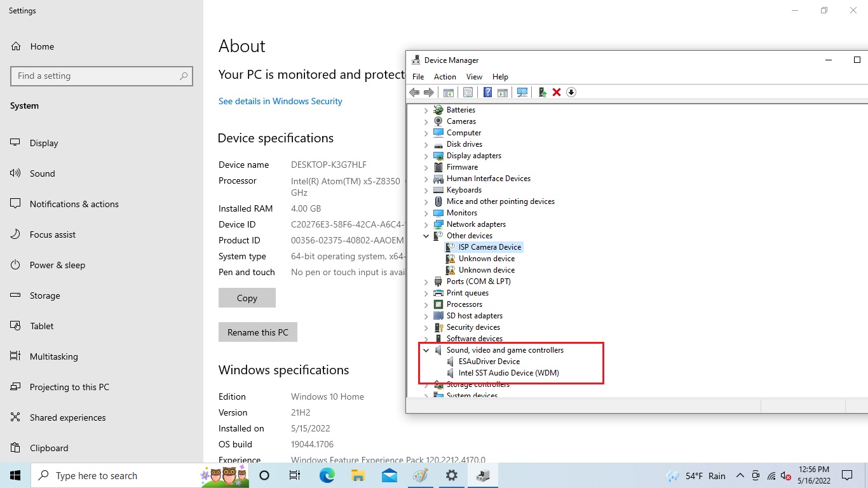
Task: Toggle action pane toolbar icon
Action: pyautogui.click(x=503, y=92)
